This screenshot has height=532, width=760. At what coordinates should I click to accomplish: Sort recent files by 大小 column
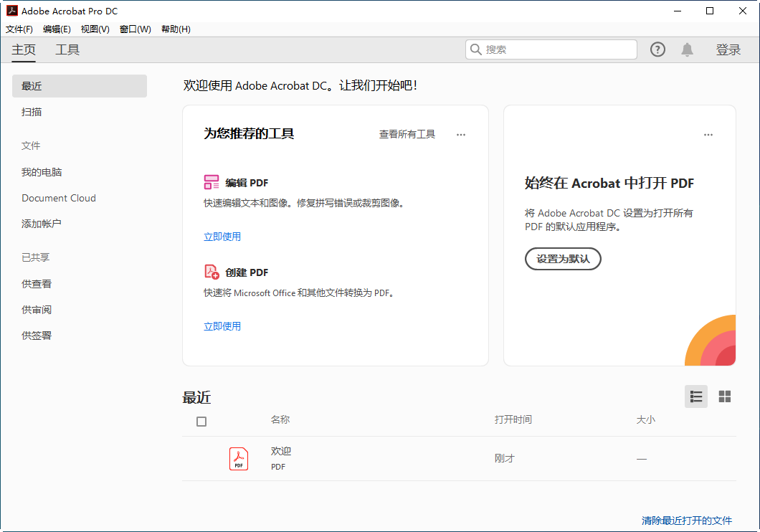click(x=645, y=419)
